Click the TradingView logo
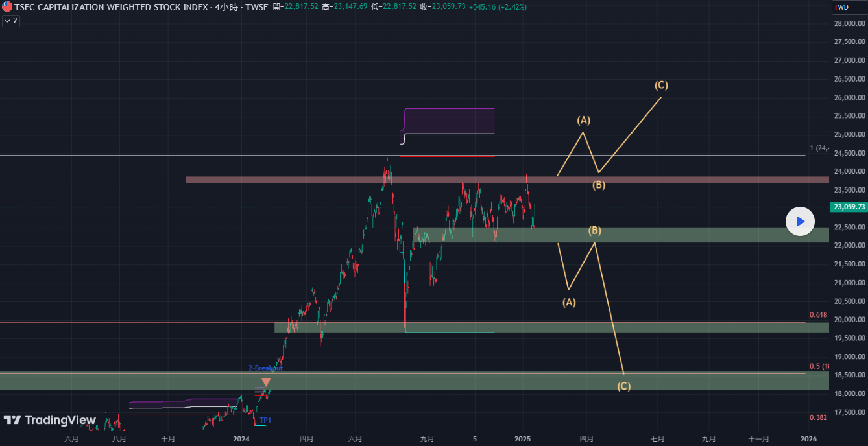The image size is (868, 446). point(49,420)
